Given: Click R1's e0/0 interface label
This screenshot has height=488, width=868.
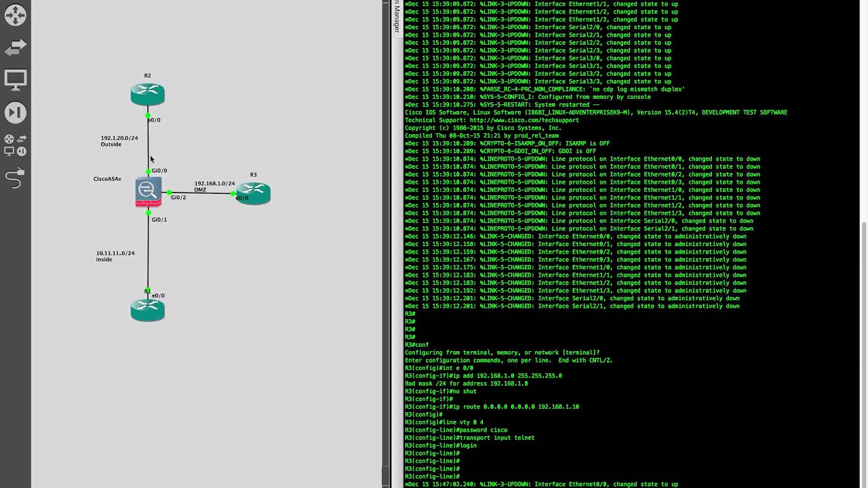Looking at the screenshot, I should click(x=158, y=296).
